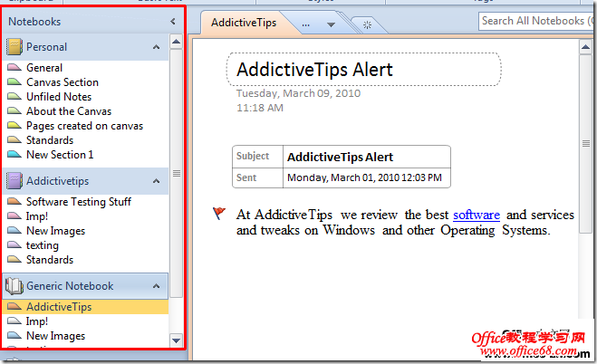Open Imp! section under Generic Notebook

pyautogui.click(x=37, y=321)
